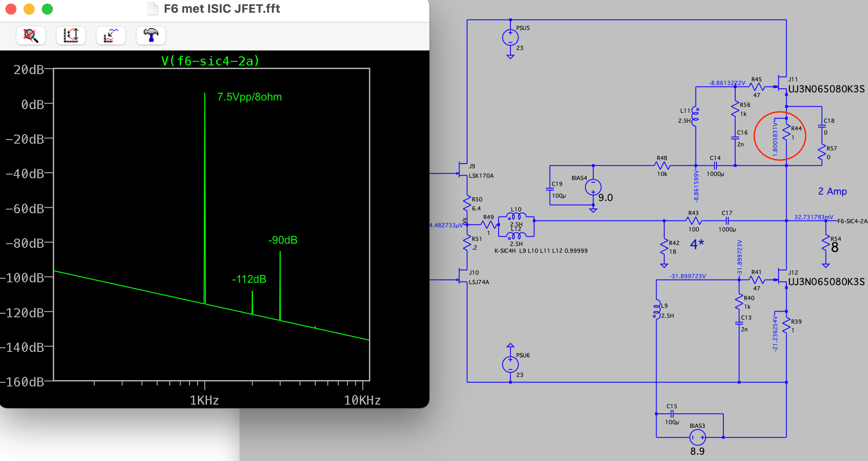Image resolution: width=868 pixels, height=461 pixels.
Task: Select capacitor C14 1000µ in the schematic
Action: [x=715, y=165]
